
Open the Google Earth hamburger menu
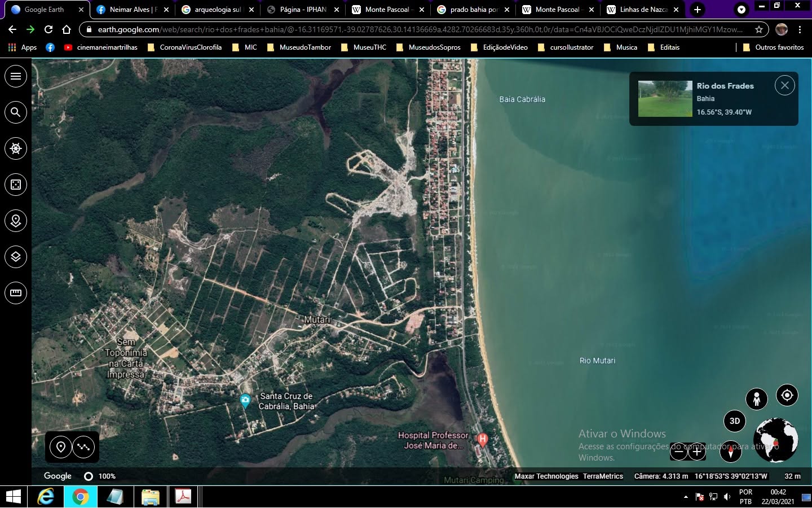coord(16,76)
